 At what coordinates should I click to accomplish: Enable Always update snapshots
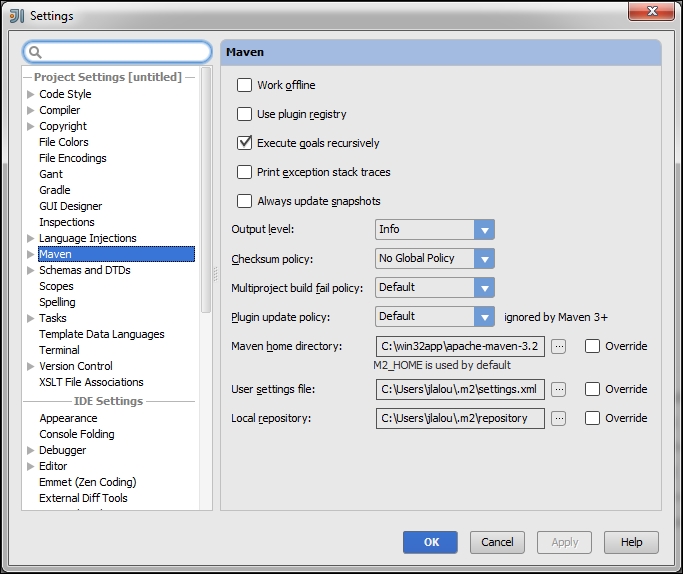244,201
